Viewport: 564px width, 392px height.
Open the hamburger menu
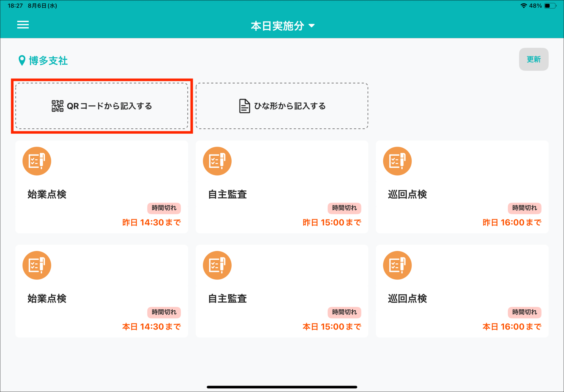tap(23, 25)
